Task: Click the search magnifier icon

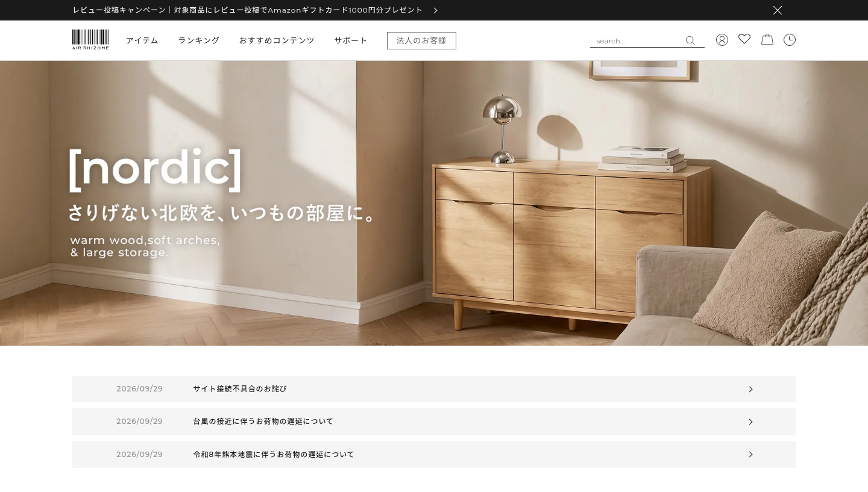Action: [x=690, y=40]
